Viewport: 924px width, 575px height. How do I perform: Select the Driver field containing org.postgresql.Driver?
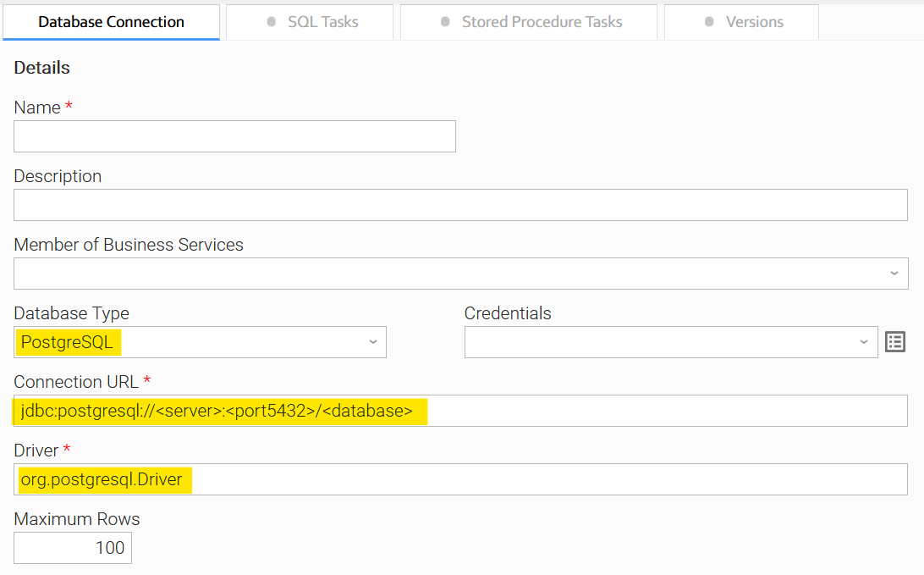(x=460, y=479)
